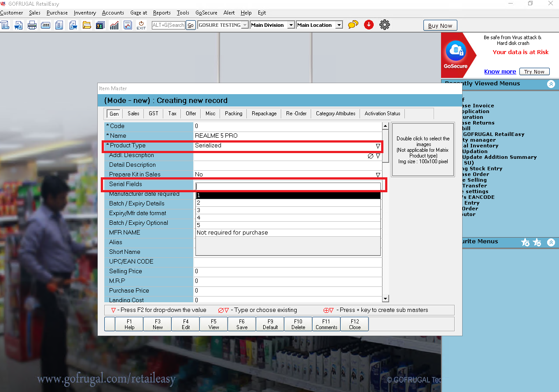Click the red download arrow icon
The image size is (559, 392).
click(369, 25)
